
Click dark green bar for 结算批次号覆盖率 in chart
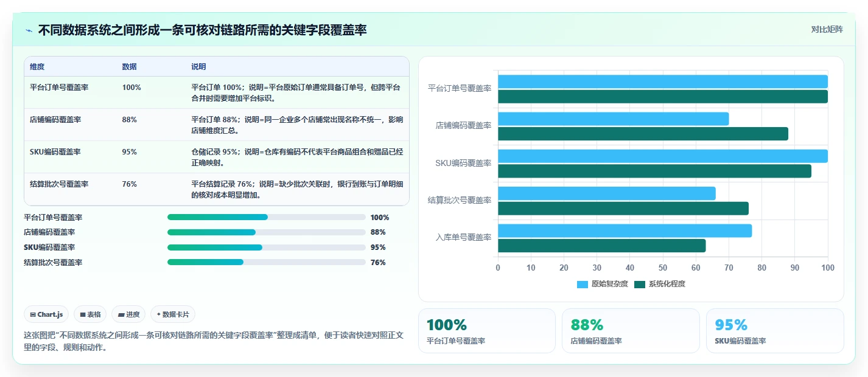point(623,209)
